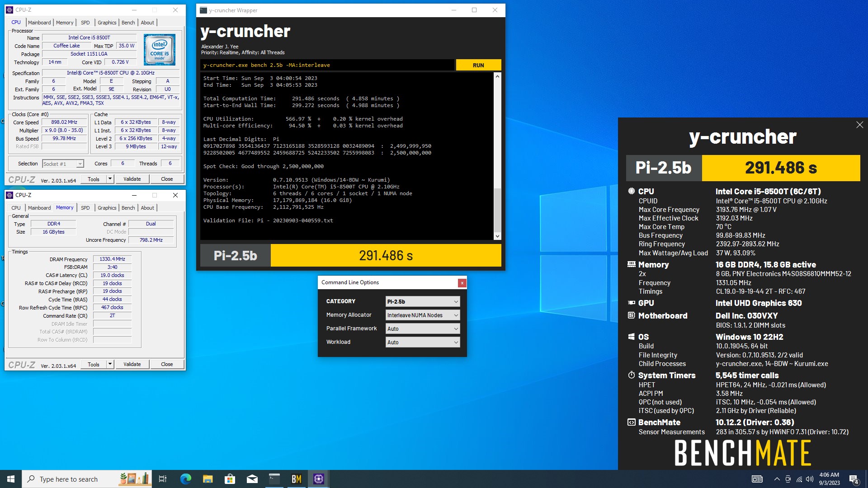Click the Intel Core i5 logo in CPU-Z

coord(159,50)
